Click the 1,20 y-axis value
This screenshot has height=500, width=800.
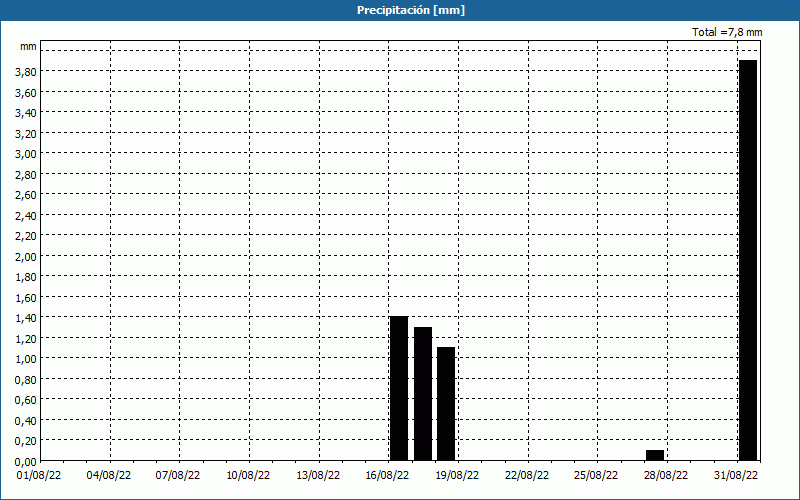coord(26,339)
